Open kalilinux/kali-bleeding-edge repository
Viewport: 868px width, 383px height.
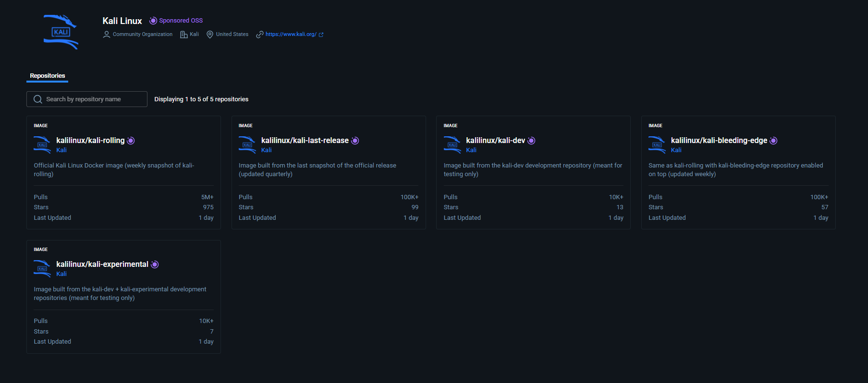(719, 141)
